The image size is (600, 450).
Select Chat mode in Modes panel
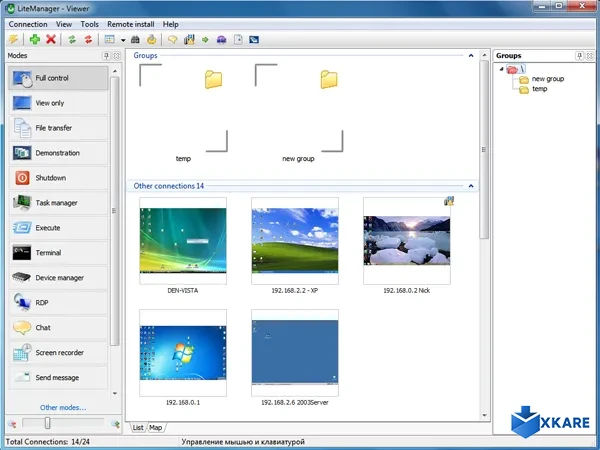click(58, 328)
